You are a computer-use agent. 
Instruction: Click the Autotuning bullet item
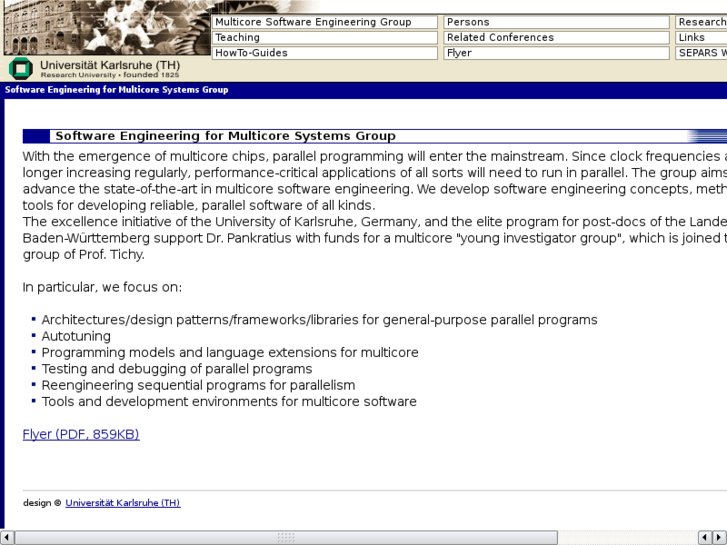pyautogui.click(x=76, y=336)
